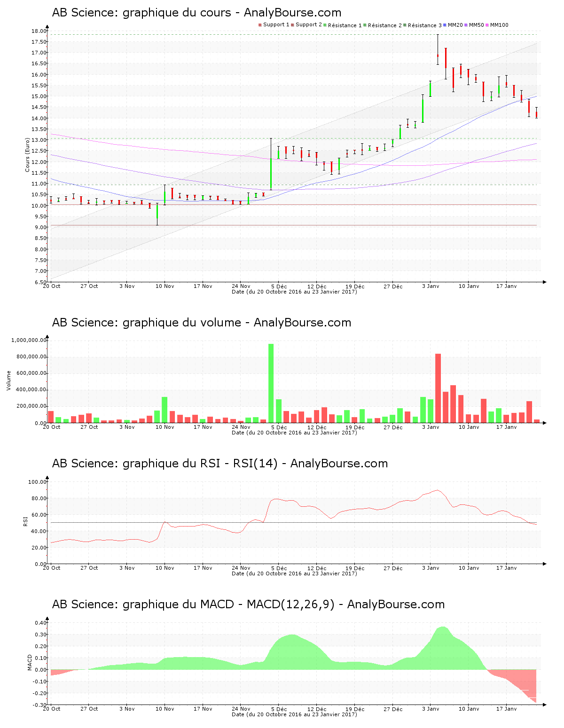This screenshot has width=564, height=728.
Task: Click '27 Déc' date label under MACD chart
Action: click(x=393, y=709)
